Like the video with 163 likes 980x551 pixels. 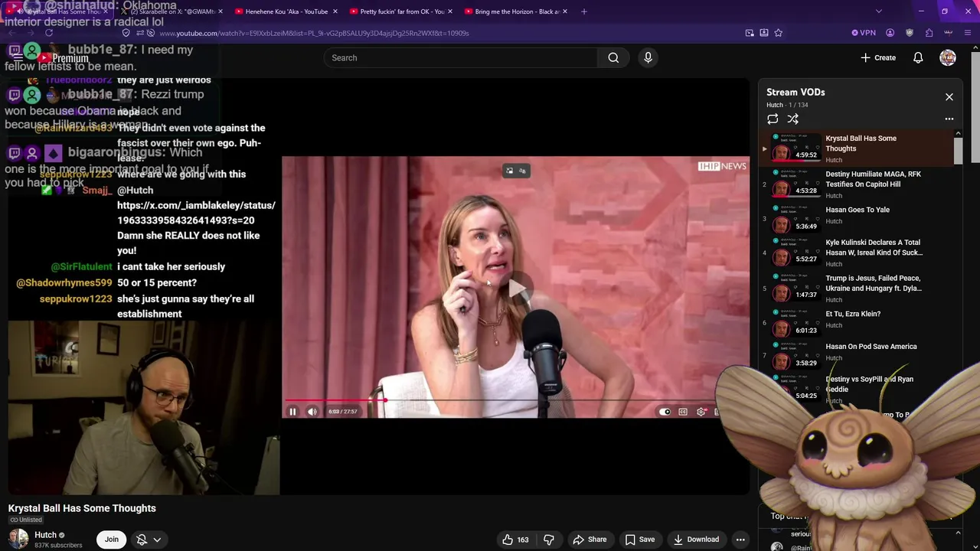[x=515, y=540]
